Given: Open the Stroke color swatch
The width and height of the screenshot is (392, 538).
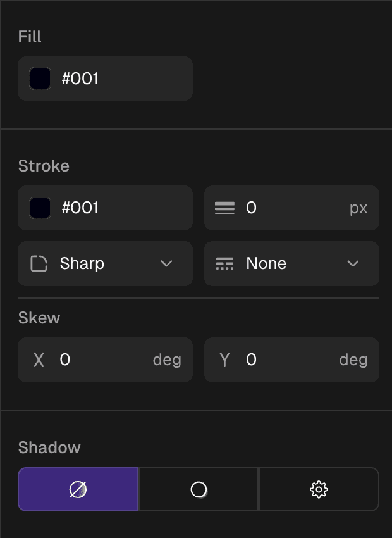Looking at the screenshot, I should click(x=40, y=208).
